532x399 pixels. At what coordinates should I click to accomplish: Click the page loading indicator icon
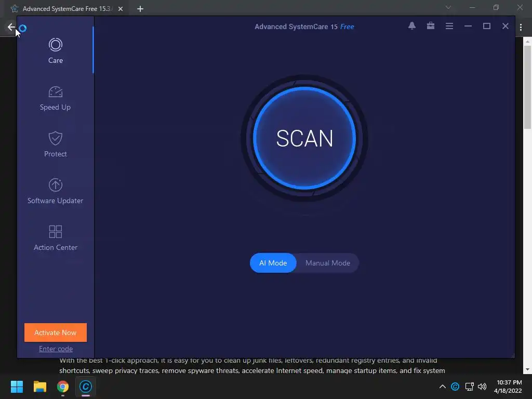click(23, 28)
